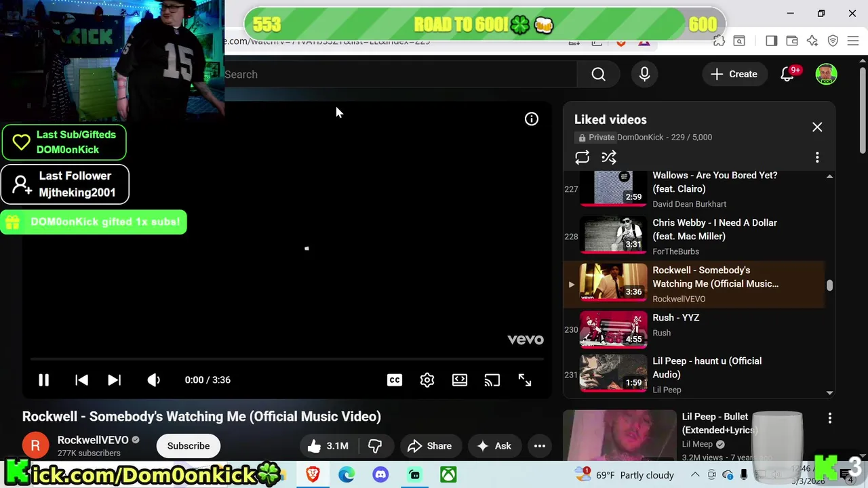Toggle the browser sidebar panel
Image resolution: width=868 pixels, height=488 pixels.
pos(771,41)
